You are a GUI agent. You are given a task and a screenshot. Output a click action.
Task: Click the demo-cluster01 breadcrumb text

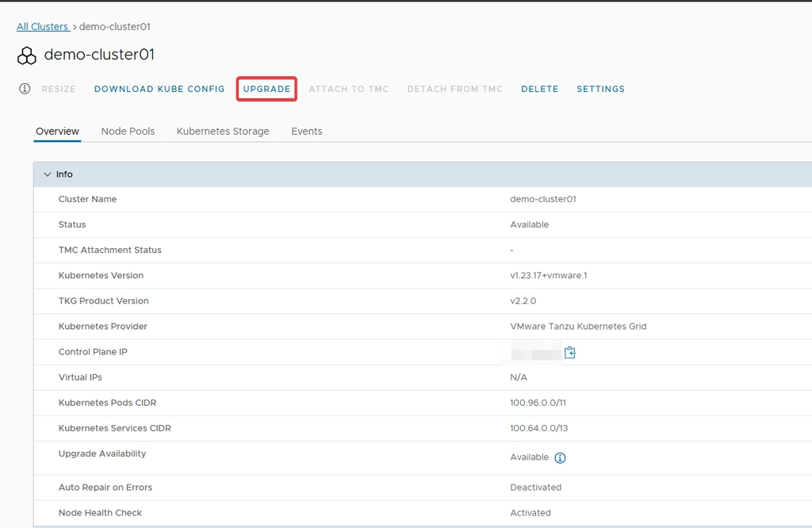click(114, 27)
